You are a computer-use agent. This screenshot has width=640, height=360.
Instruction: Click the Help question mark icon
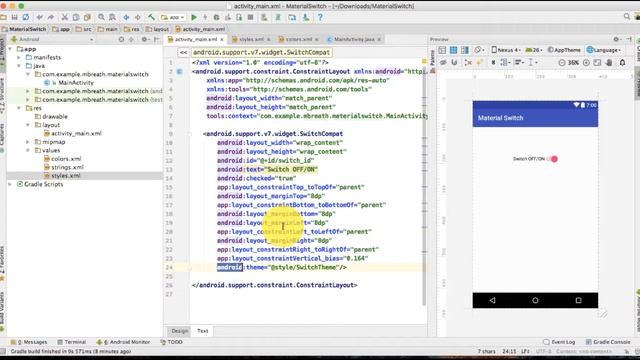tap(320, 17)
